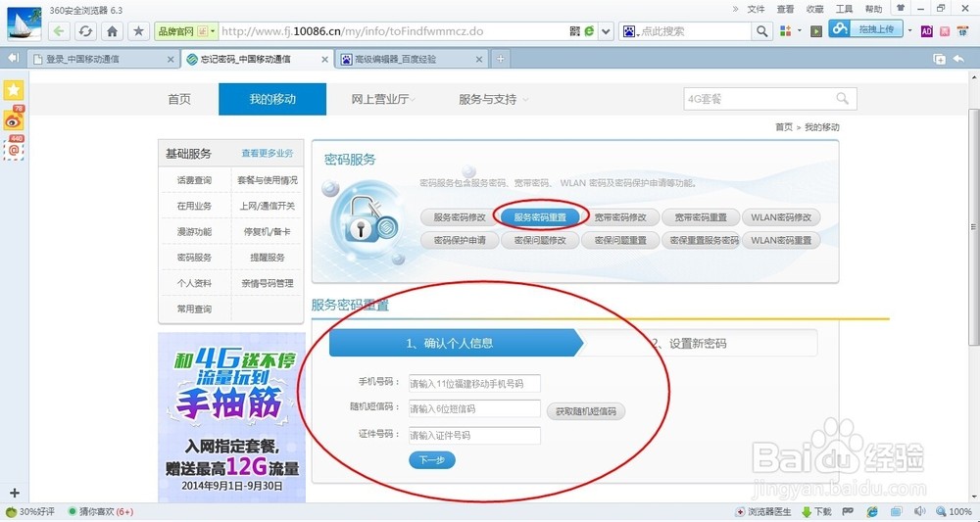This screenshot has width=980, height=522.
Task: Click the 宽带密码修改 button
Action: point(620,217)
